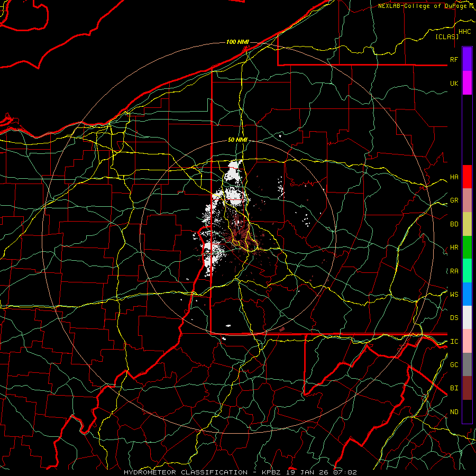Click the ND black legend swatch
This screenshot has width=476, height=476.
467,411
